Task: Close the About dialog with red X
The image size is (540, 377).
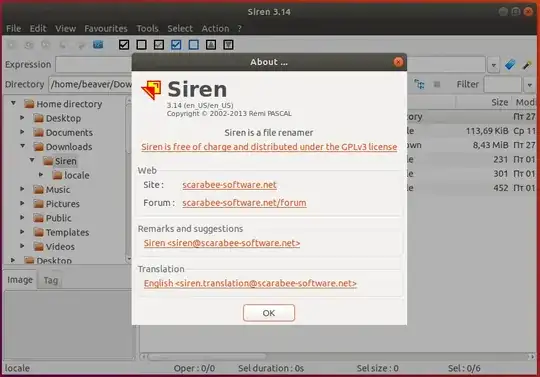Action: point(398,62)
